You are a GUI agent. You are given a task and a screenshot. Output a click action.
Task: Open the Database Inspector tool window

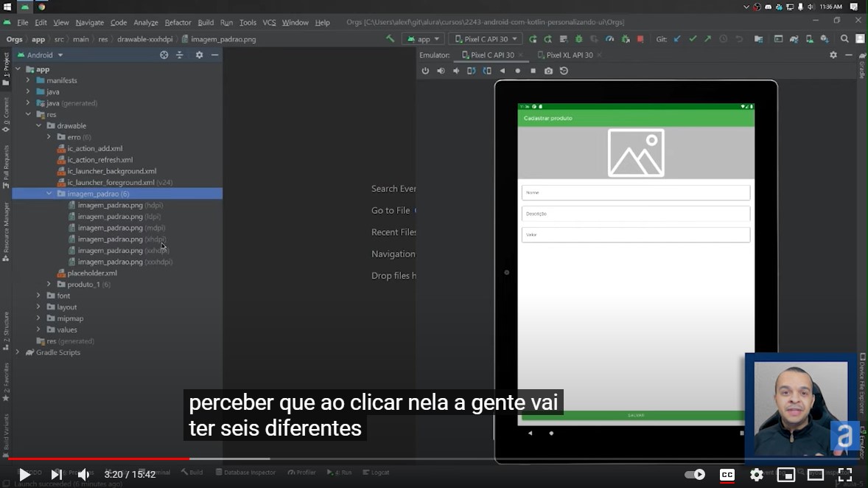[x=245, y=473]
